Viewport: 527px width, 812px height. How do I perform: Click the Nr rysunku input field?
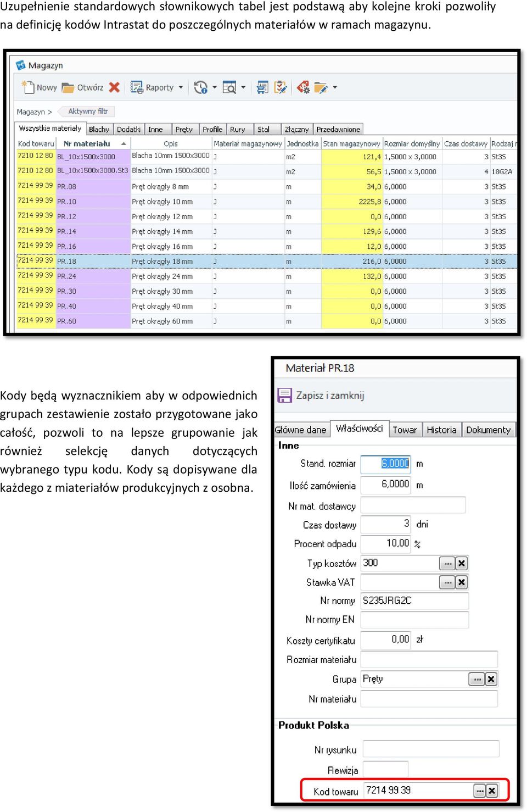click(x=431, y=749)
